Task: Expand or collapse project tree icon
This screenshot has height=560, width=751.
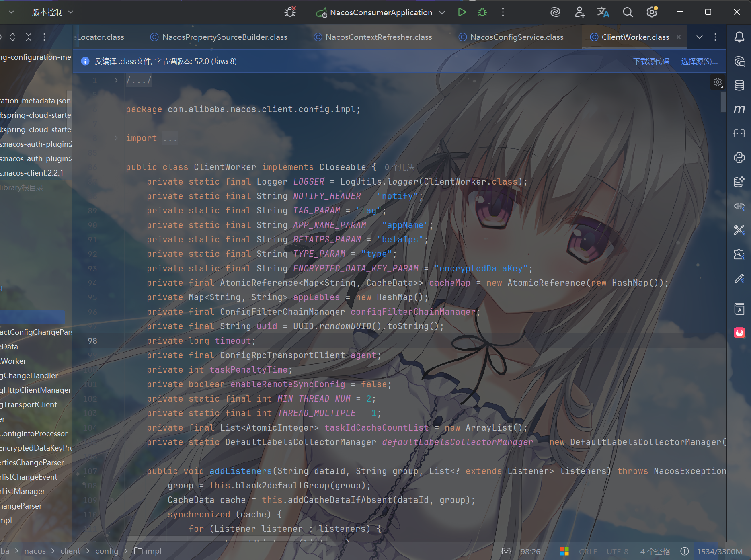Action: pyautogui.click(x=13, y=37)
